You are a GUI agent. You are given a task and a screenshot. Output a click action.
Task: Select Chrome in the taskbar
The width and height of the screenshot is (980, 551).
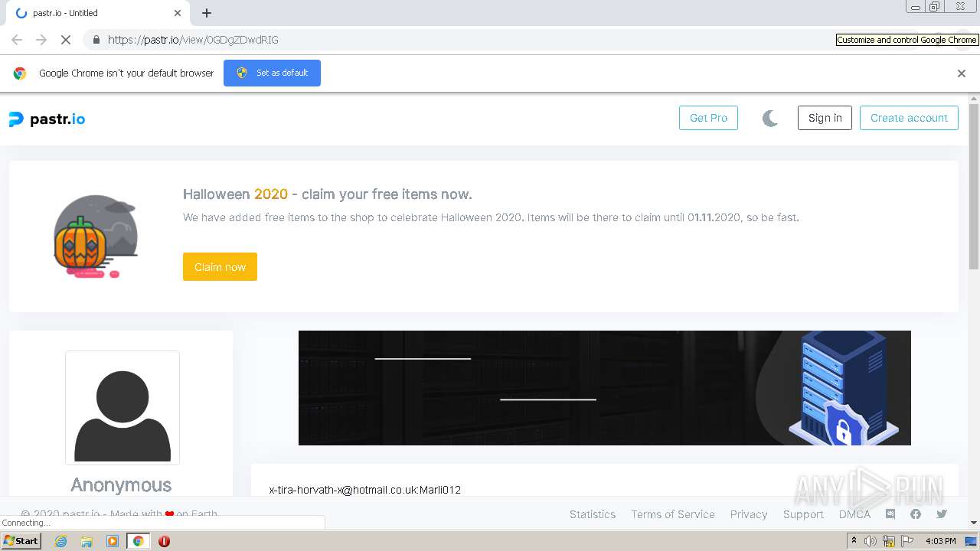[139, 541]
